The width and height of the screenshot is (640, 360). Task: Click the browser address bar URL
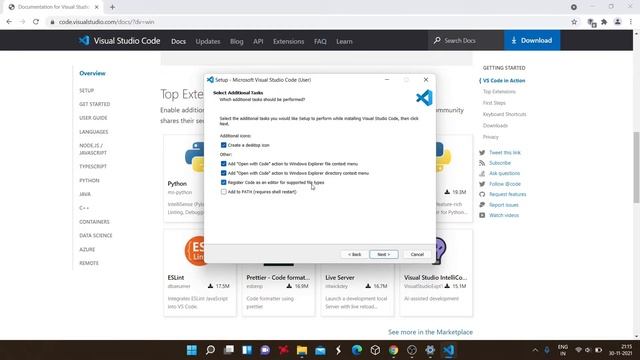107,22
